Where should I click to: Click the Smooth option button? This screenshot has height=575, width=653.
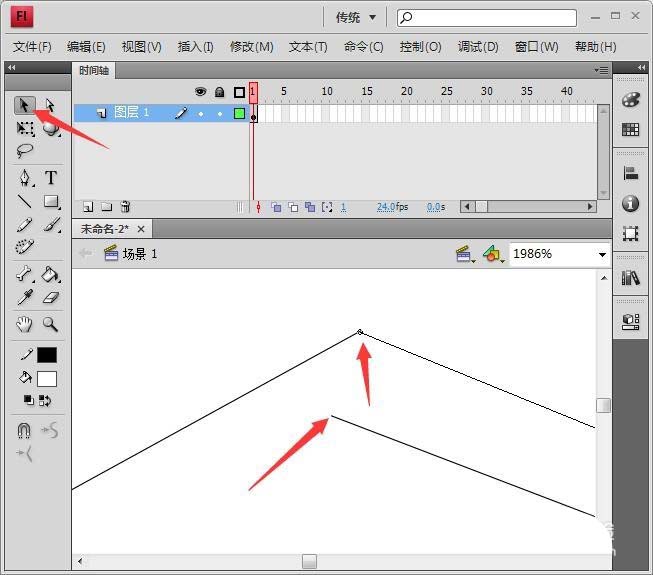(50, 431)
